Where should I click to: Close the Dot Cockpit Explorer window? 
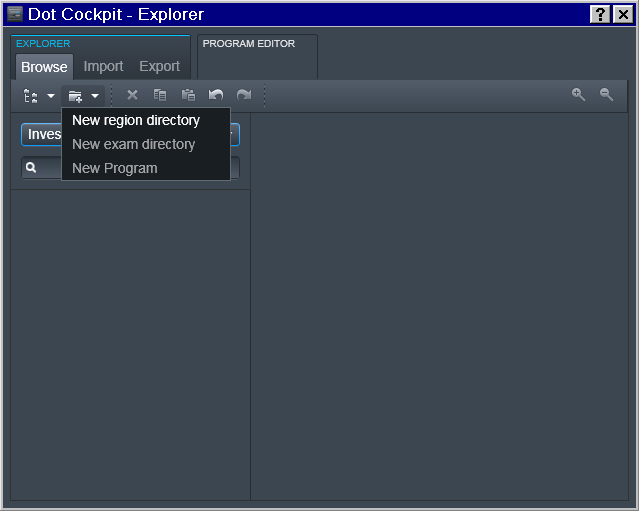pyautogui.click(x=624, y=15)
